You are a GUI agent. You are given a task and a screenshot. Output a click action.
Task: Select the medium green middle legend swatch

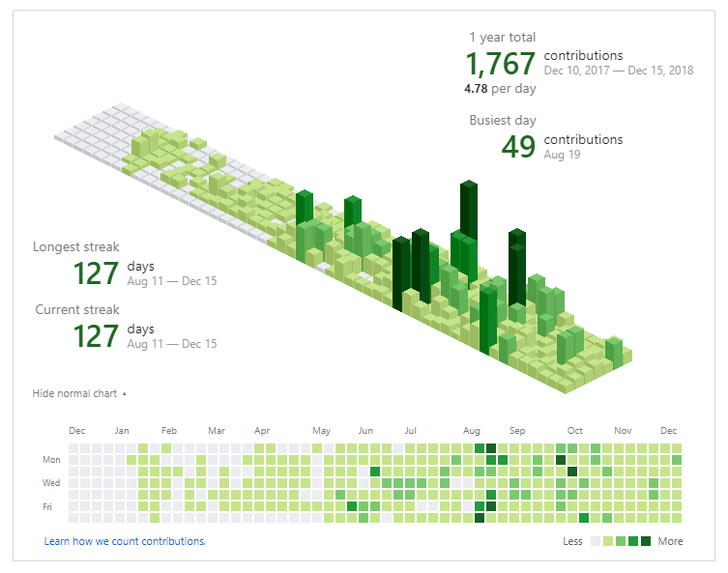(621, 541)
